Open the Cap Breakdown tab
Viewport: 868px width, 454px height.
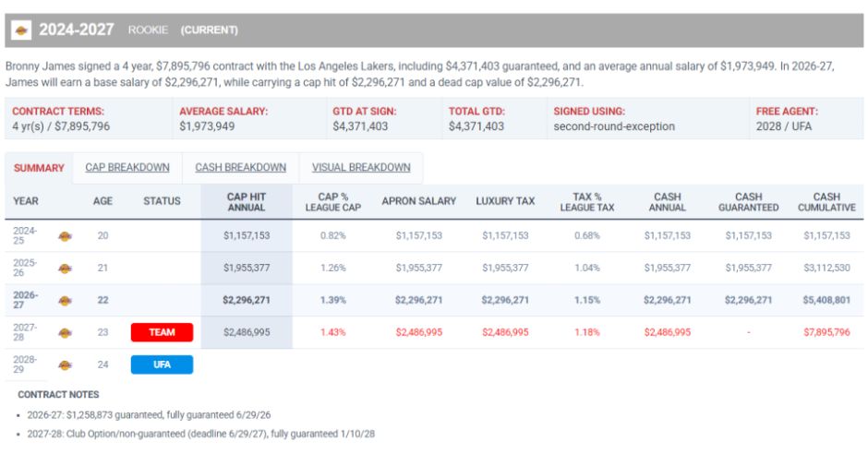pos(127,168)
